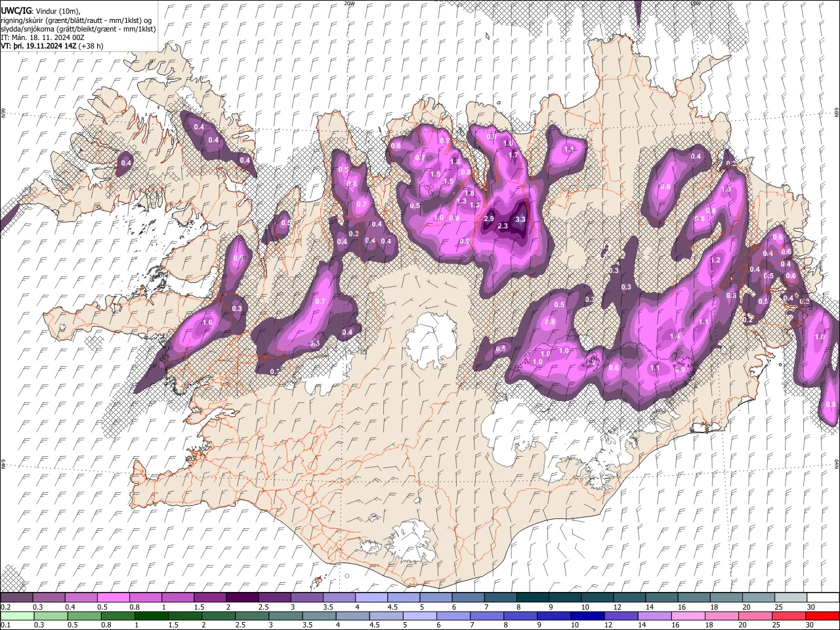This screenshot has width=840, height=630.
Task: Pick the darkest green 1–1.5 rain legend swatch
Action: (152, 616)
